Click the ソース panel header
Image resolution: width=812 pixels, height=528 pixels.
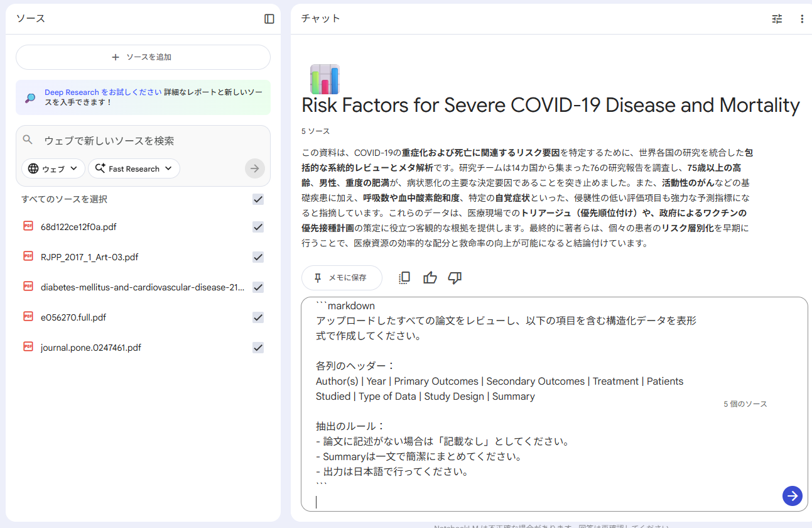coord(31,18)
